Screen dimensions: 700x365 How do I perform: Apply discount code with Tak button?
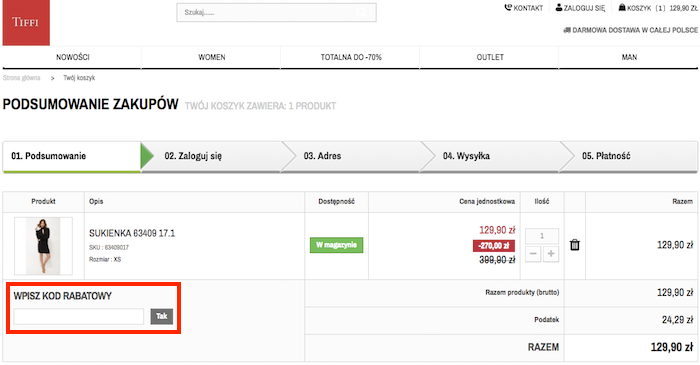pos(162,316)
